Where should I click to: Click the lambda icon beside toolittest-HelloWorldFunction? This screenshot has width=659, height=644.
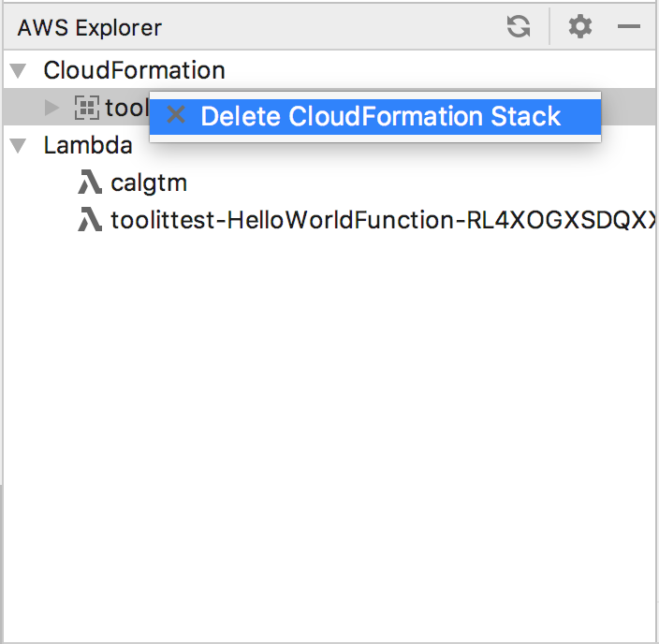tap(90, 219)
